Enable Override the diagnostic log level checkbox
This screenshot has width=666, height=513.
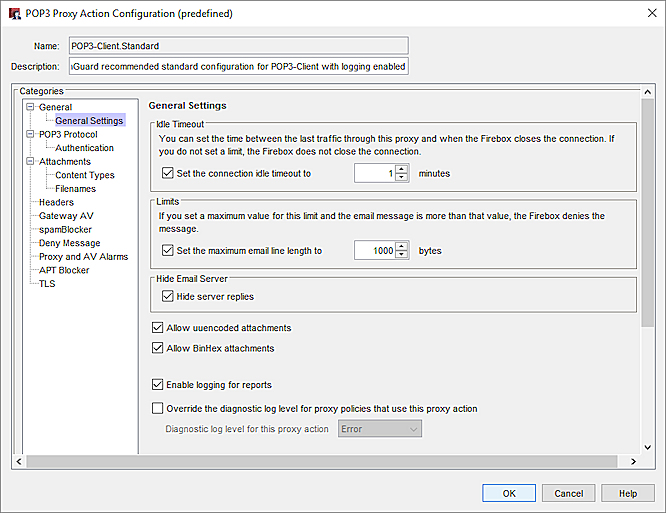(158, 408)
